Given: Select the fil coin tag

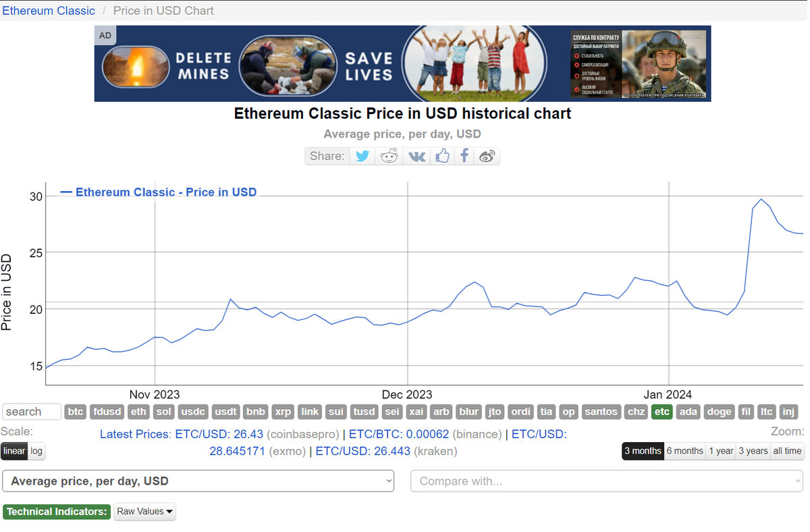Looking at the screenshot, I should click(745, 412).
